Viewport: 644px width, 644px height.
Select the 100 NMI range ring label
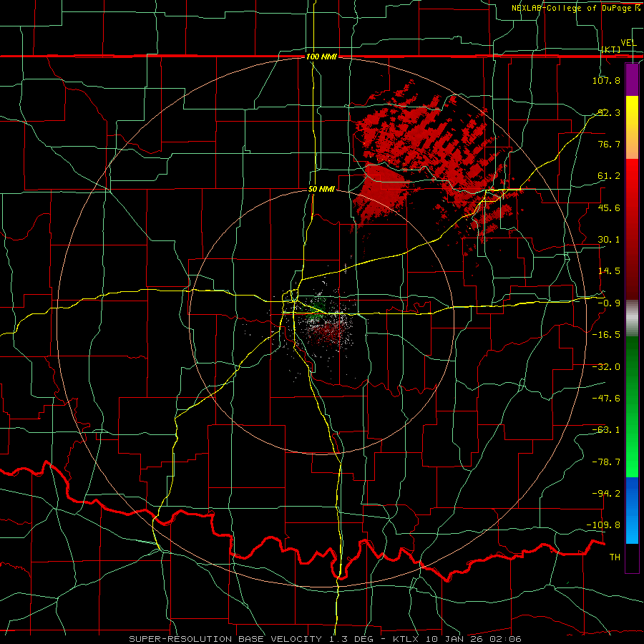pyautogui.click(x=321, y=57)
